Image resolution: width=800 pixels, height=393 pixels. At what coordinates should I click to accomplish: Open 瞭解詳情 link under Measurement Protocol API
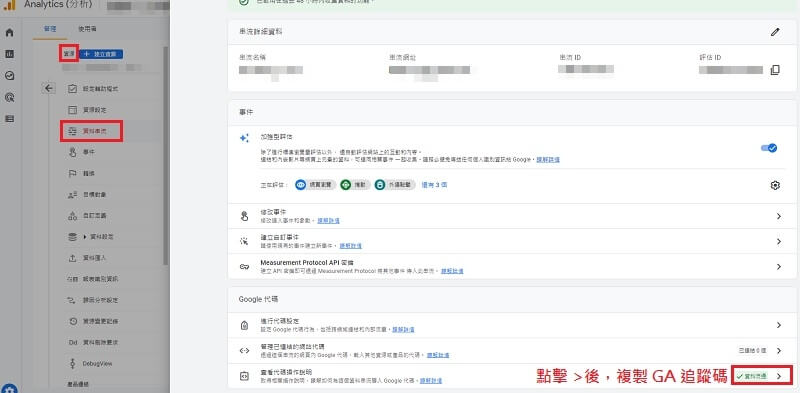pos(452,271)
